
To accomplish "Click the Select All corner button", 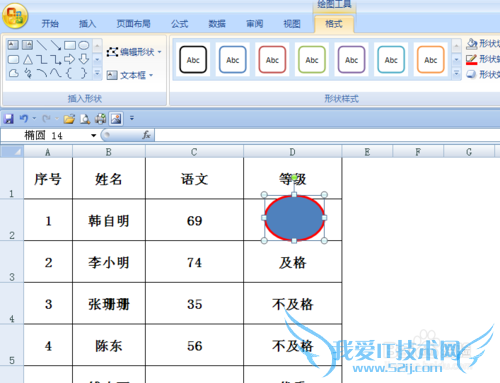I will pos(12,152).
